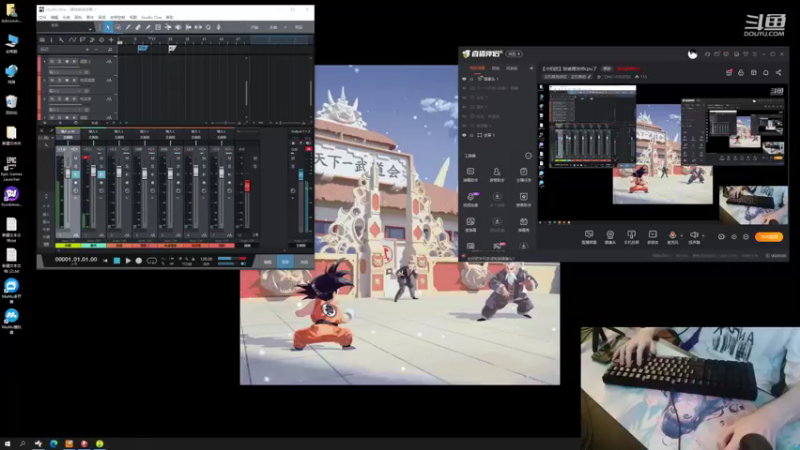Click the speaker icon in streaming toolbar
Image resolution: width=800 pixels, height=450 pixels.
[694, 235]
